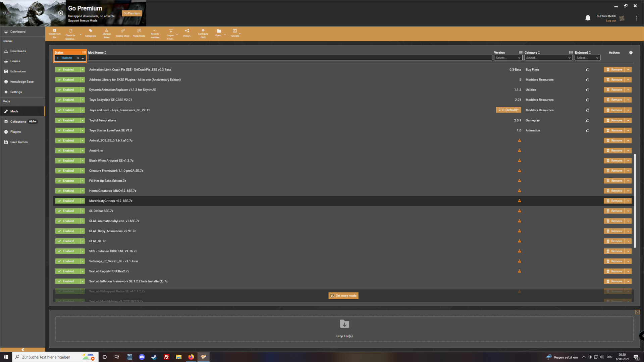Screen dimensions: 644x362
Task: Toggle Enabled for Creature Framework
Action: point(68,171)
